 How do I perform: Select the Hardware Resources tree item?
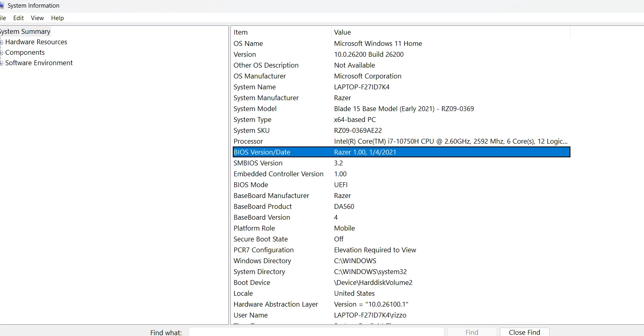pos(36,42)
